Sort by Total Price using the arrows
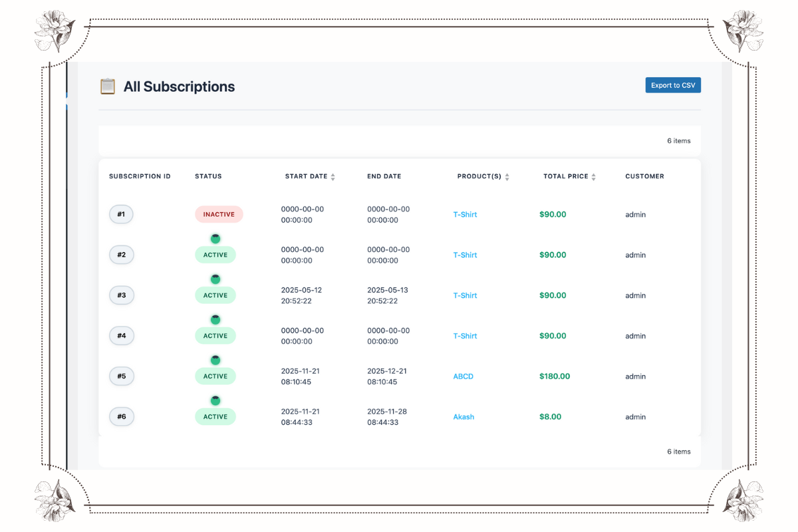 594,177
